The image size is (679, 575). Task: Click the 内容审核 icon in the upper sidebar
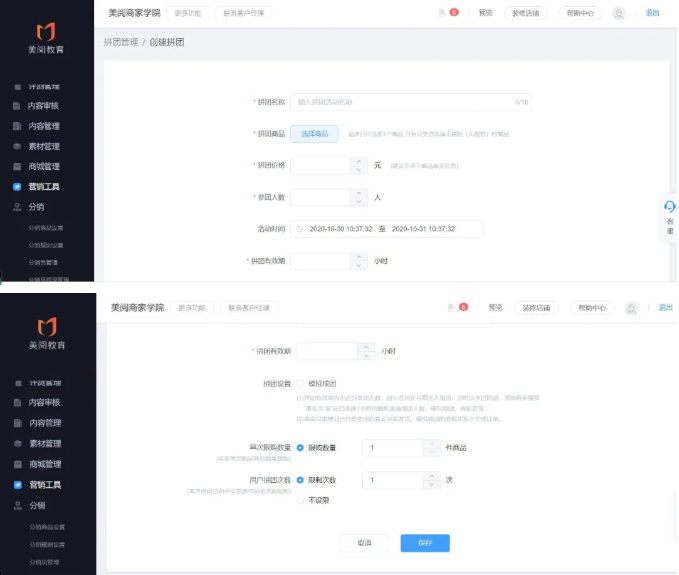17,106
